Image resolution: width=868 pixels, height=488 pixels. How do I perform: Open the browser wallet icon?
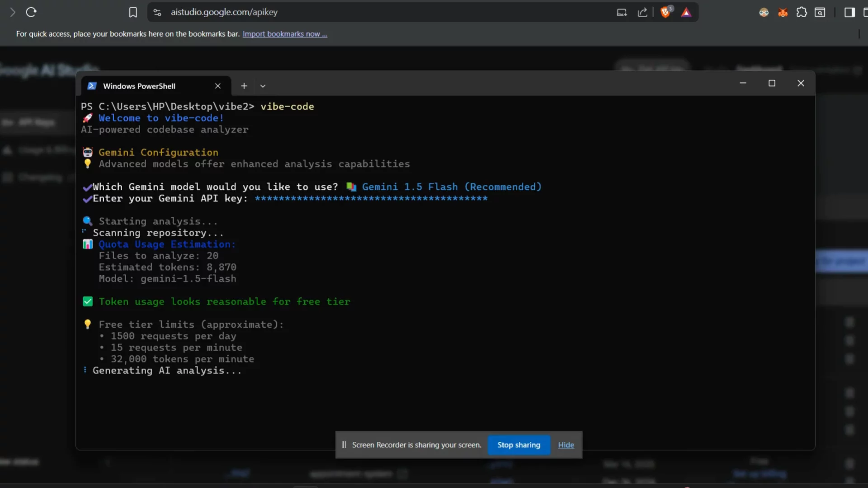pos(820,13)
